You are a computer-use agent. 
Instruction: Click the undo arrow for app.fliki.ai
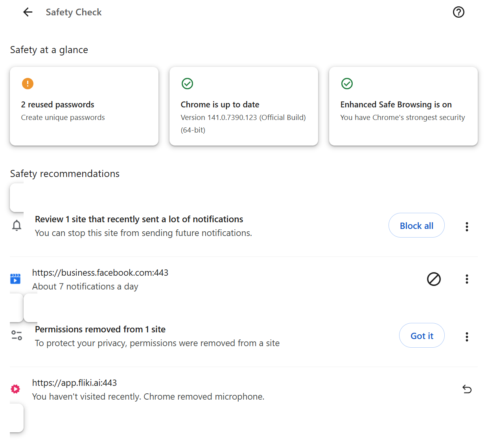pos(467,389)
